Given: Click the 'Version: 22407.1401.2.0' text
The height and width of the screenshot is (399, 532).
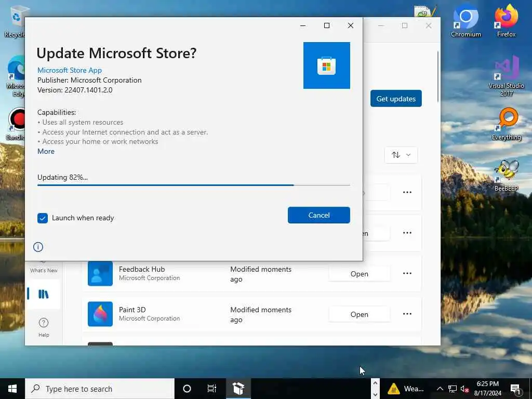Looking at the screenshot, I should pyautogui.click(x=75, y=90).
